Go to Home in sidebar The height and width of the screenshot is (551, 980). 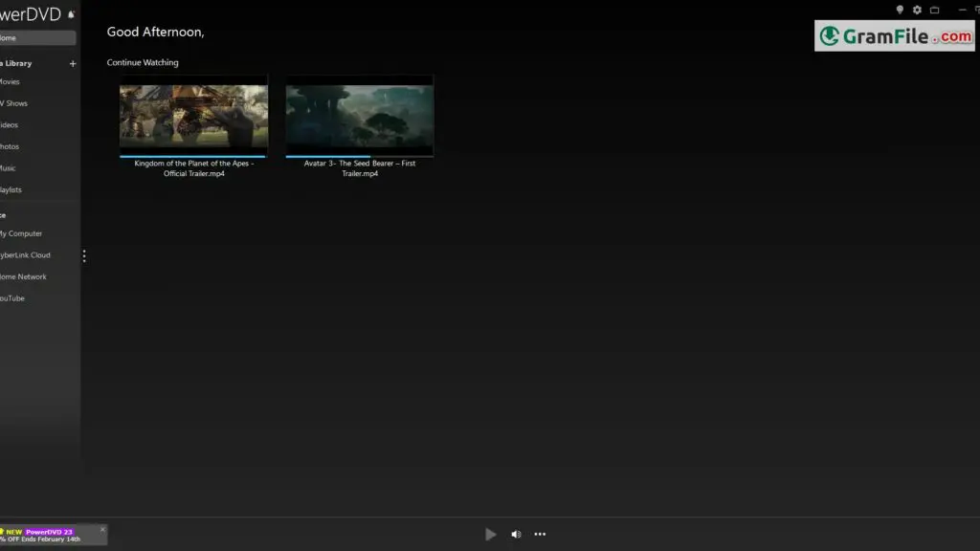click(x=37, y=38)
